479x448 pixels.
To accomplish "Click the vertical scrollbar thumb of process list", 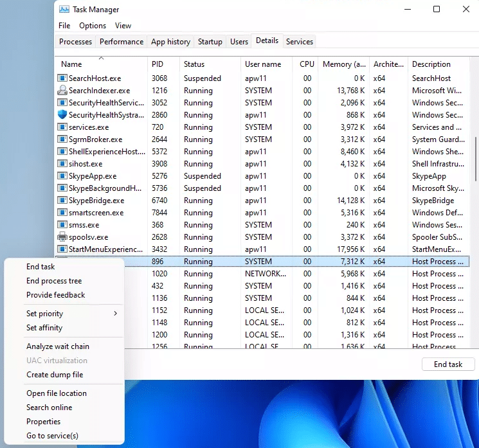I will click(476, 159).
